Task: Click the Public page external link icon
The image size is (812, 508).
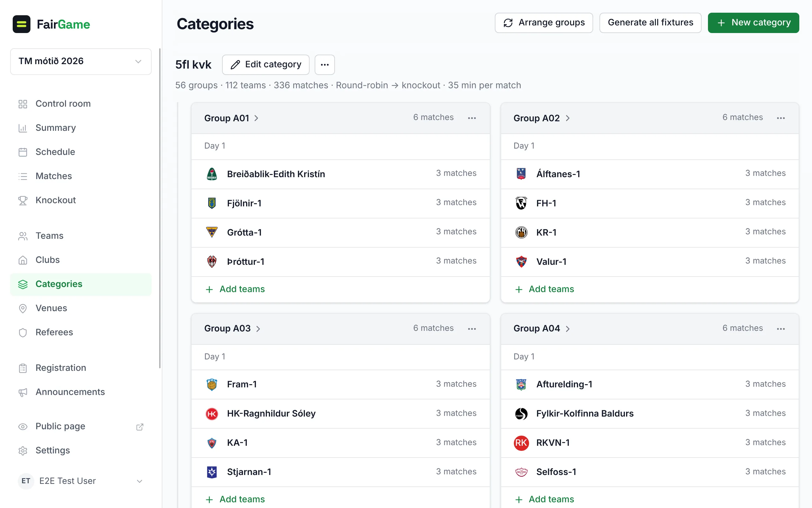Action: [x=140, y=427]
